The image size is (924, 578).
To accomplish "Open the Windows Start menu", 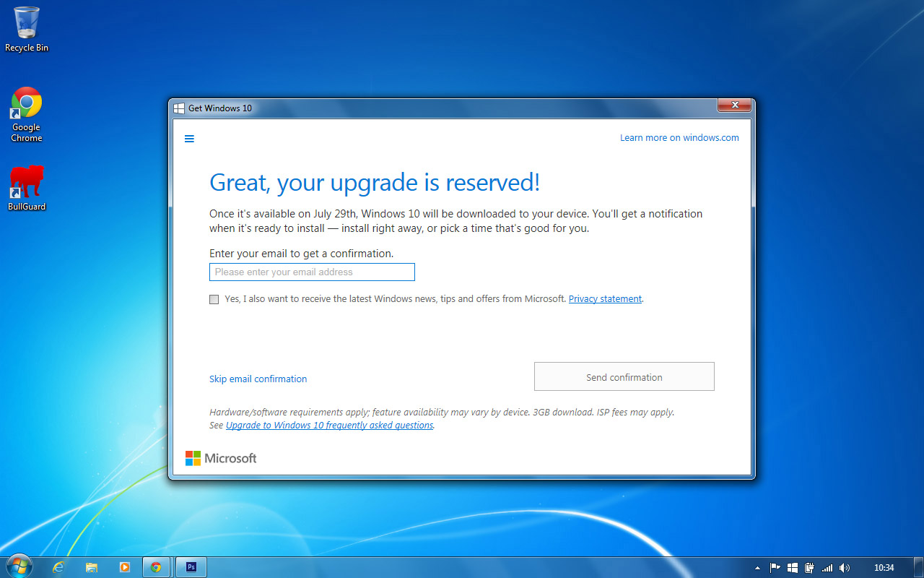I will click(19, 566).
